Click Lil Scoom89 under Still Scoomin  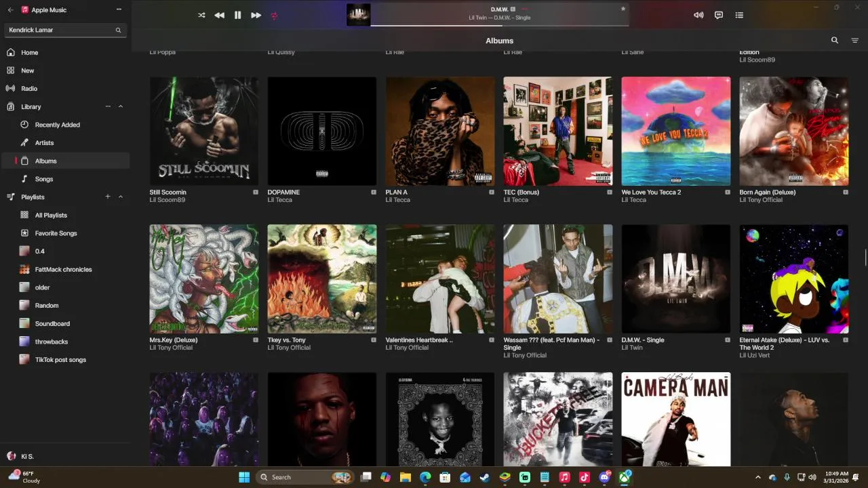[167, 200]
